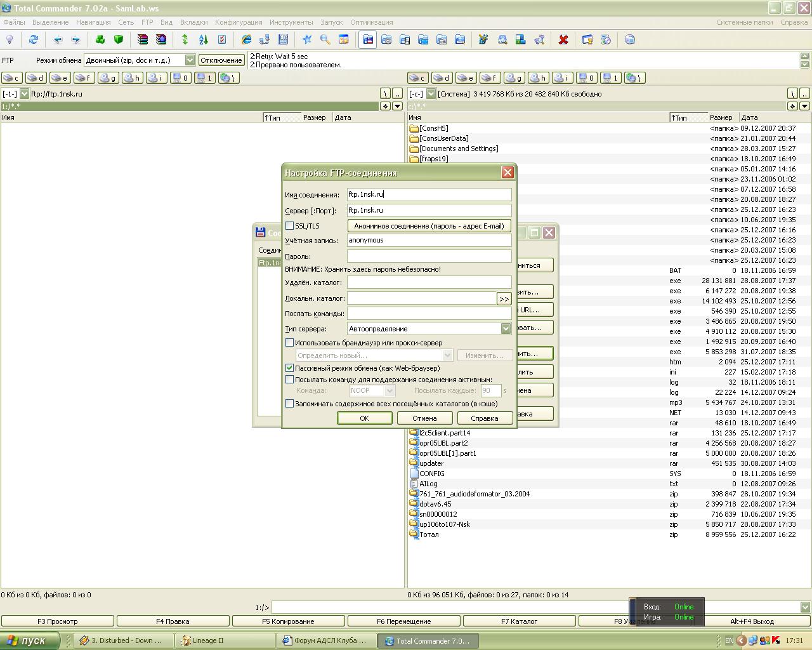This screenshot has width=812, height=650.
Task: Open the Инструменты menu
Action: tap(291, 22)
